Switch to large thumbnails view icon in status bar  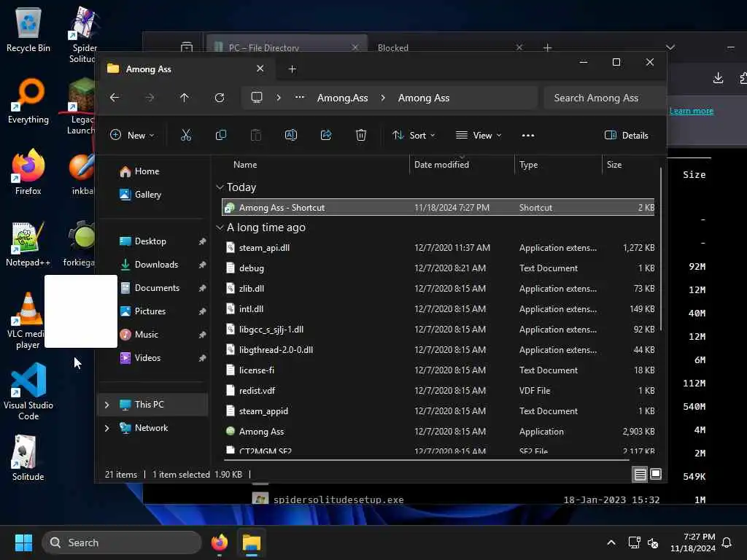(656, 474)
